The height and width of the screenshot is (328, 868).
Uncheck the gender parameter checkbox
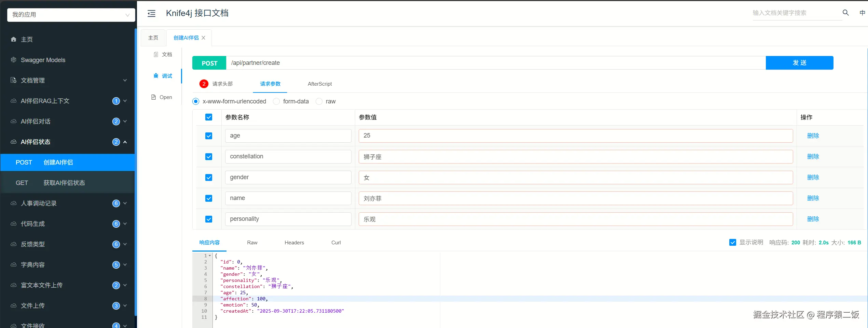coord(209,177)
